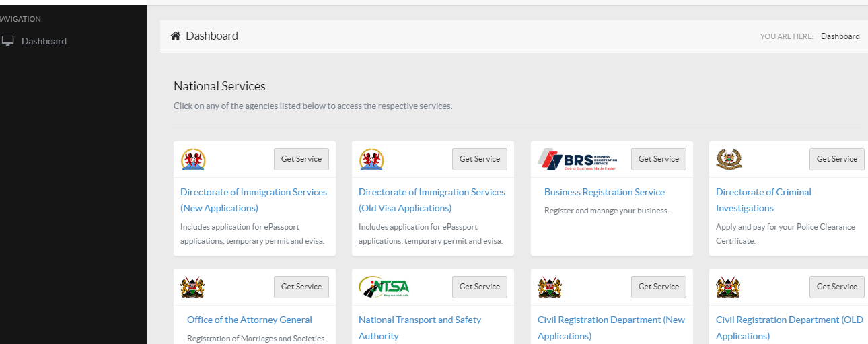Click the Immigration Services (New Applications) crest logo
Viewport: 868px width, 344px height.
(193, 160)
